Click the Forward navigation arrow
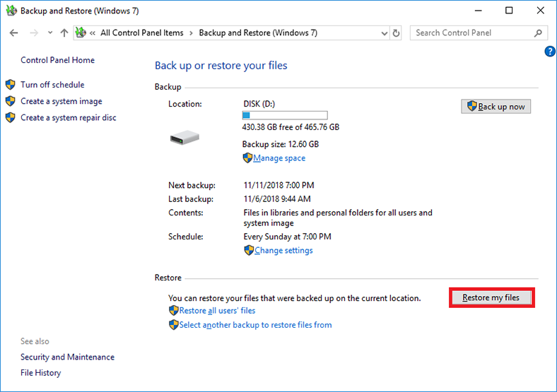Image resolution: width=557 pixels, height=392 pixels. click(x=34, y=33)
